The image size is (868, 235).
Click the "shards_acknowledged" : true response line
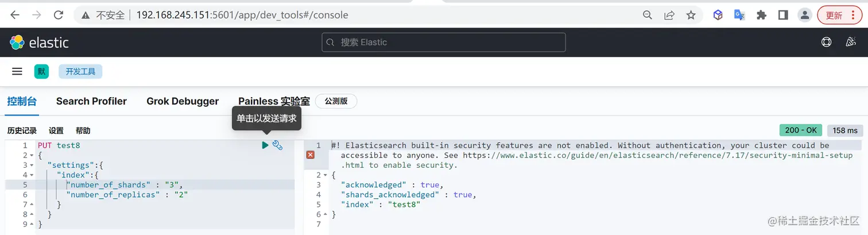[409, 195]
